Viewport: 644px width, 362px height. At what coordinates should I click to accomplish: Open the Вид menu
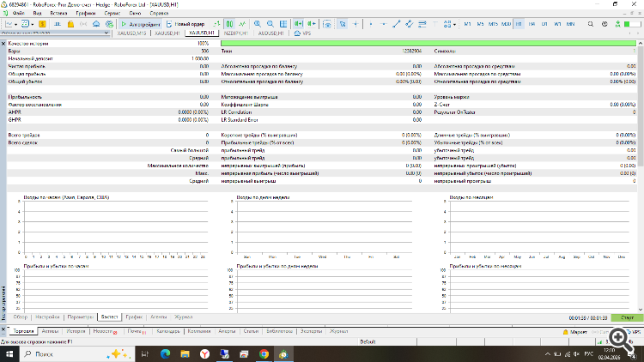pos(38,13)
